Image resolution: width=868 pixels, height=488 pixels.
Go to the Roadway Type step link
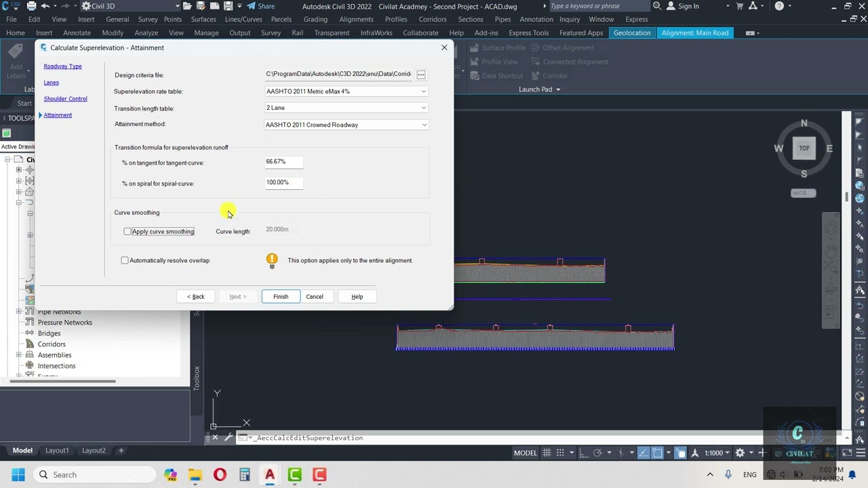point(62,66)
